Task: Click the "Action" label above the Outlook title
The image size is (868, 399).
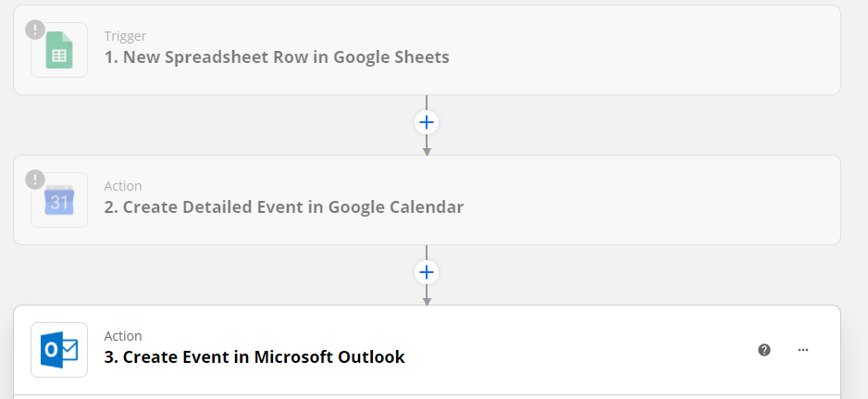Action: pos(123,336)
